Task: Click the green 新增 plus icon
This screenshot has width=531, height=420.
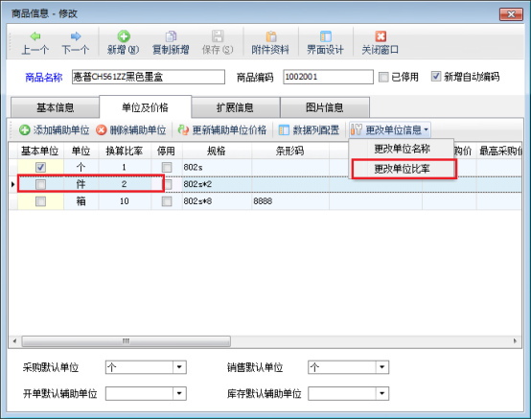Action: pyautogui.click(x=124, y=36)
